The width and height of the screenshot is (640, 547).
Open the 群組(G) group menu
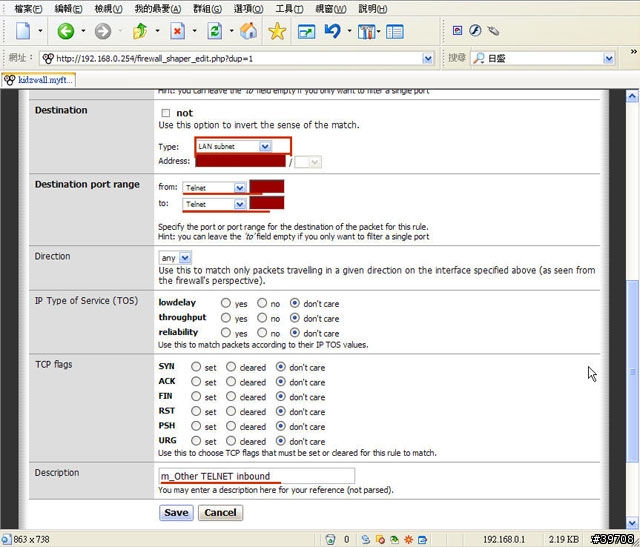[207, 9]
